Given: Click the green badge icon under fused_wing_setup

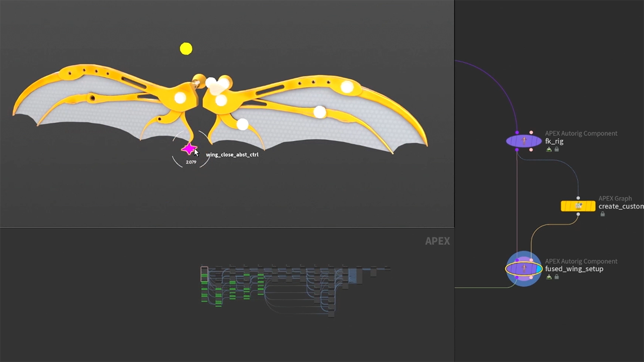Looking at the screenshot, I should 549,277.
